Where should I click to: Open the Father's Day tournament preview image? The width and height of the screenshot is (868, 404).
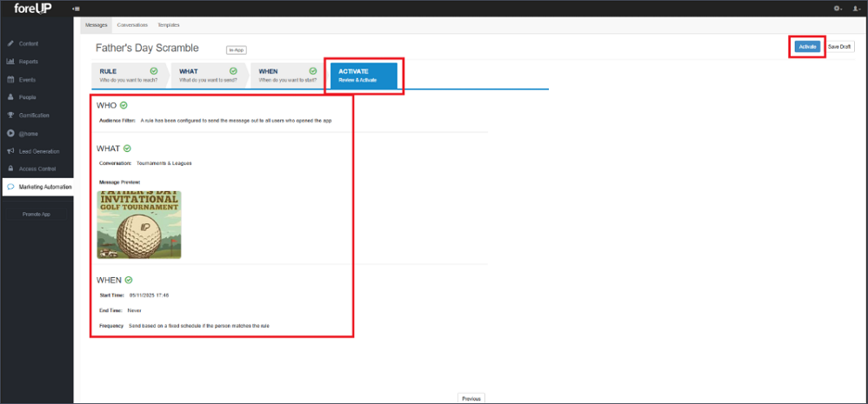point(139,225)
